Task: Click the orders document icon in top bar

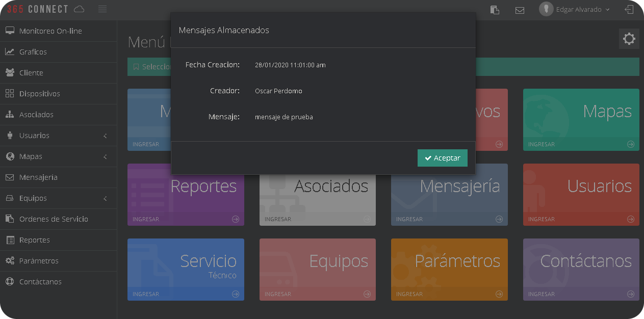Action: coord(494,10)
